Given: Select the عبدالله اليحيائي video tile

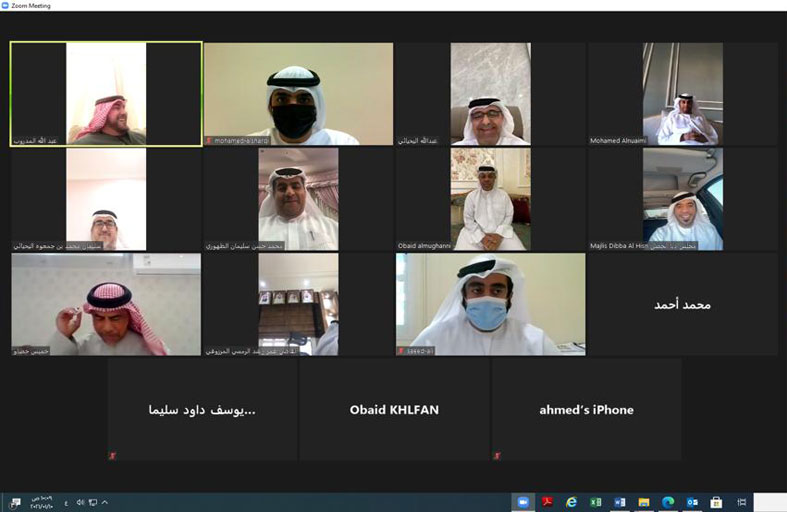Looking at the screenshot, I should pyautogui.click(x=490, y=94).
